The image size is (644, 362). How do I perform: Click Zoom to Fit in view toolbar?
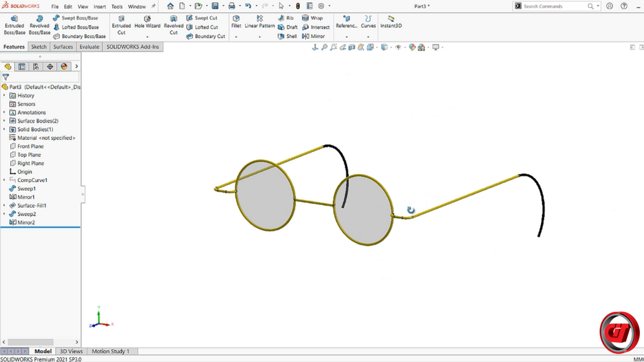(325, 47)
